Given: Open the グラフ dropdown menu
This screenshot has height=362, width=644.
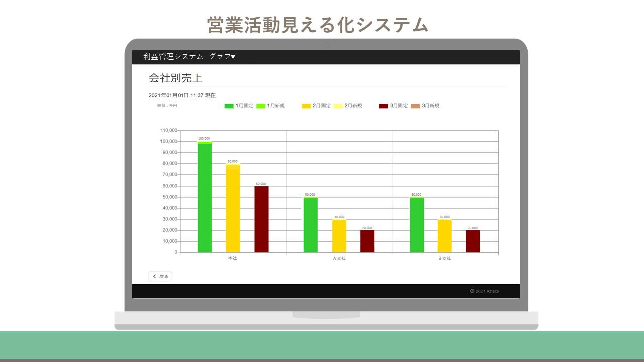Looking at the screenshot, I should click(x=222, y=57).
